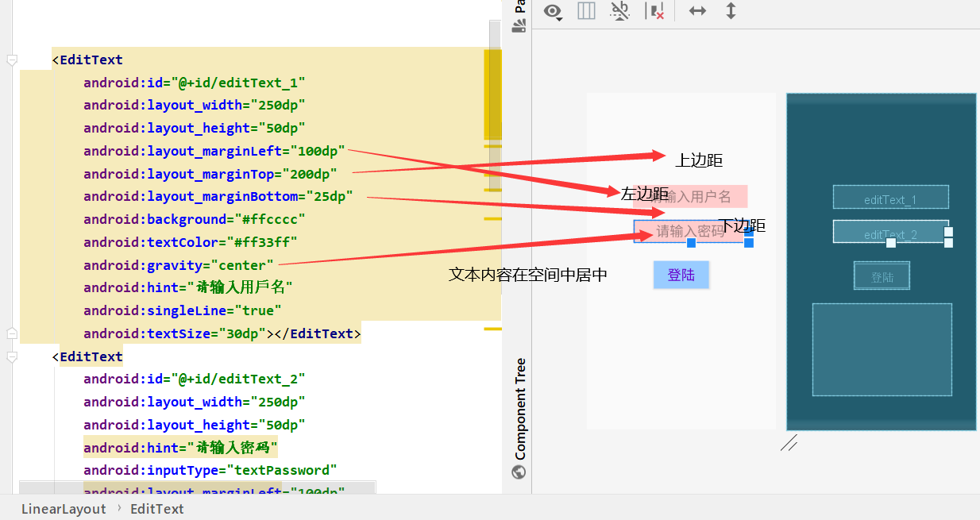
Task: Select LinearLayout in the breadcrumb bar
Action: pyautogui.click(x=64, y=509)
